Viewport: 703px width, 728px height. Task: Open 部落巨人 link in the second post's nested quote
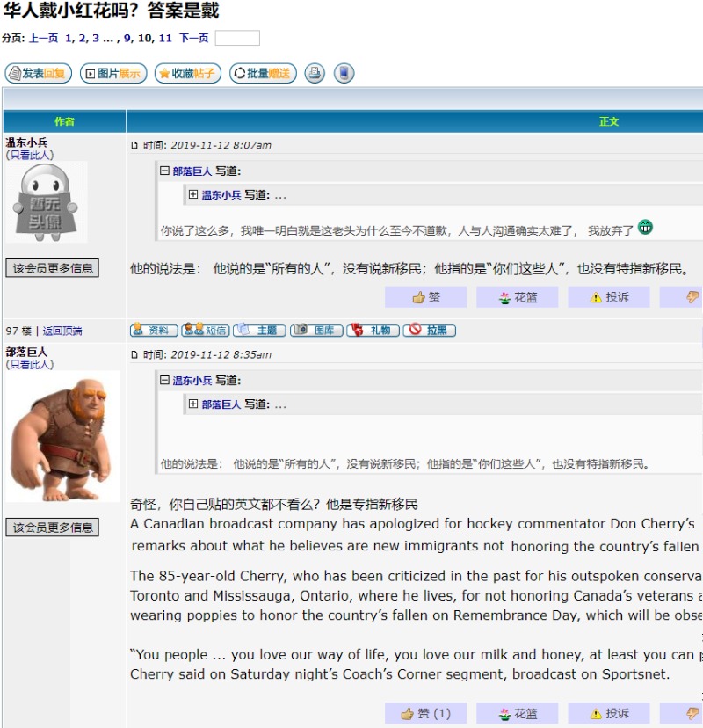[x=221, y=404]
